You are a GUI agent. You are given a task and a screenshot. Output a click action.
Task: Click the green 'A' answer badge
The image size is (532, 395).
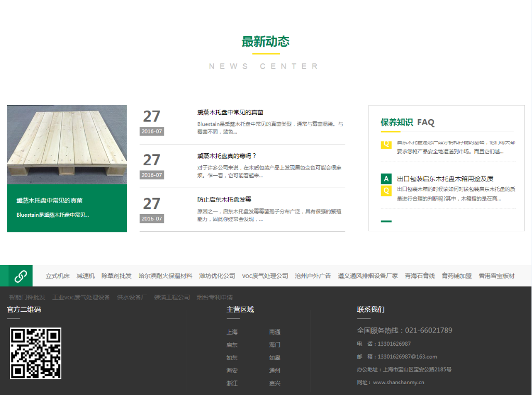386,179
